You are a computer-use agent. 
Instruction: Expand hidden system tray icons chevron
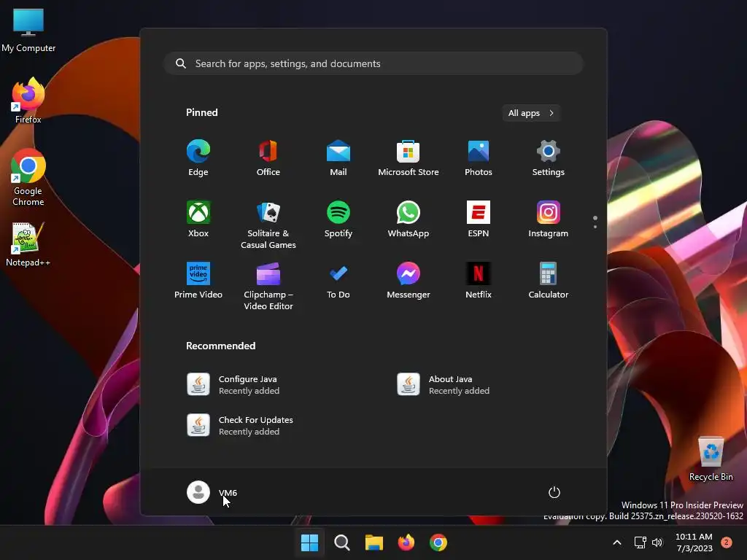617,542
